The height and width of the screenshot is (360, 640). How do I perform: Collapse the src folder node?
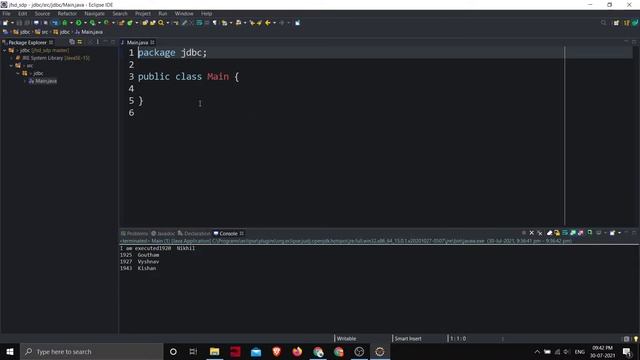pos(11,66)
